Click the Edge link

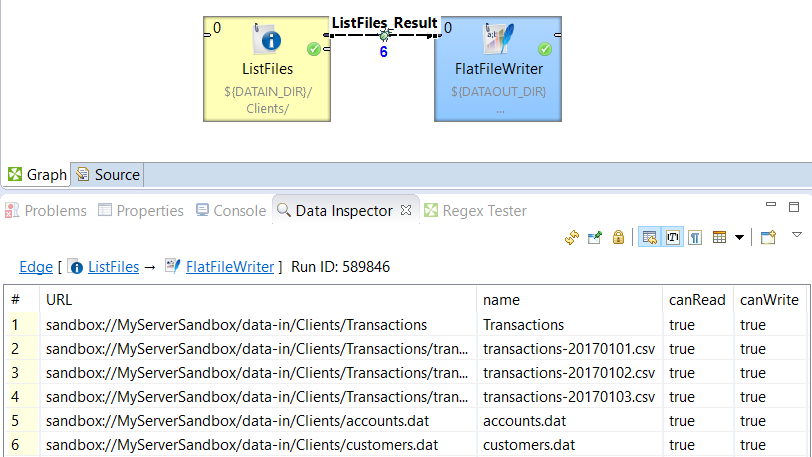36,267
